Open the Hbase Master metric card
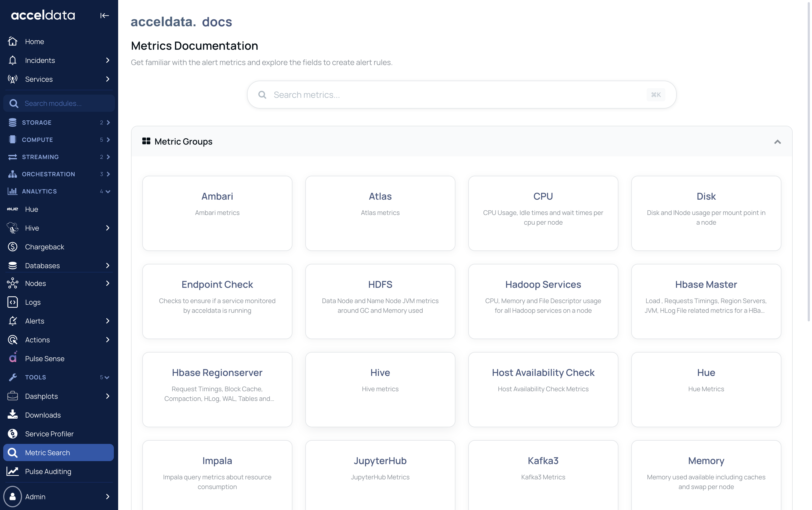This screenshot has width=812, height=510. click(x=706, y=301)
